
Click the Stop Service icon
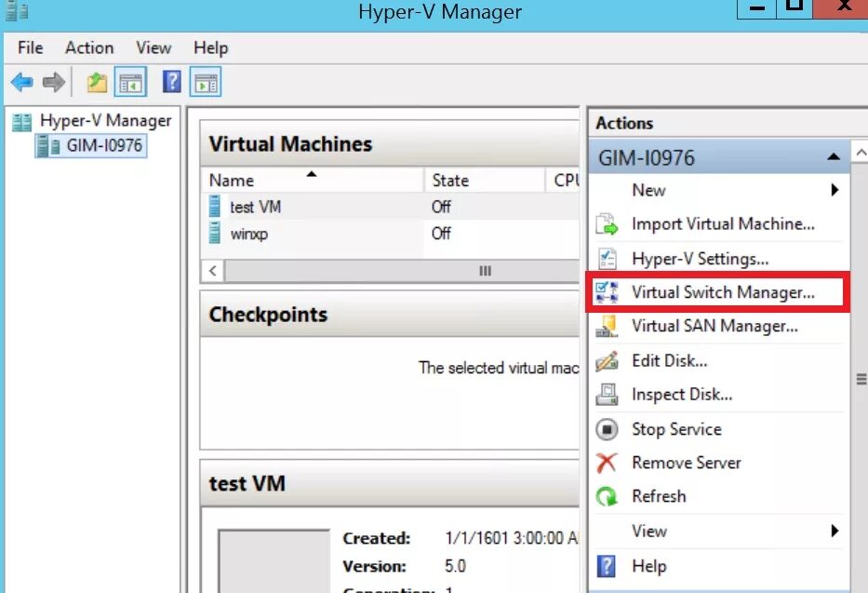coord(608,428)
